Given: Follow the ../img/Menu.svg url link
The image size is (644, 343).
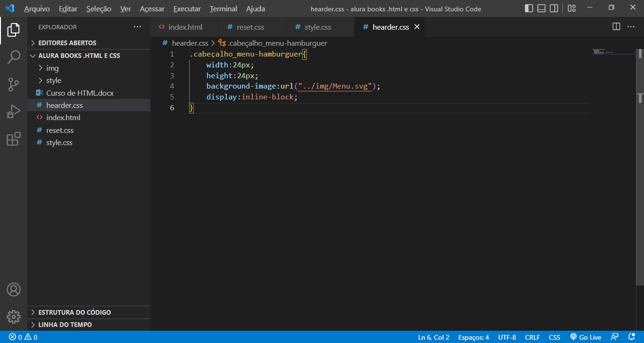Looking at the screenshot, I should [x=335, y=86].
